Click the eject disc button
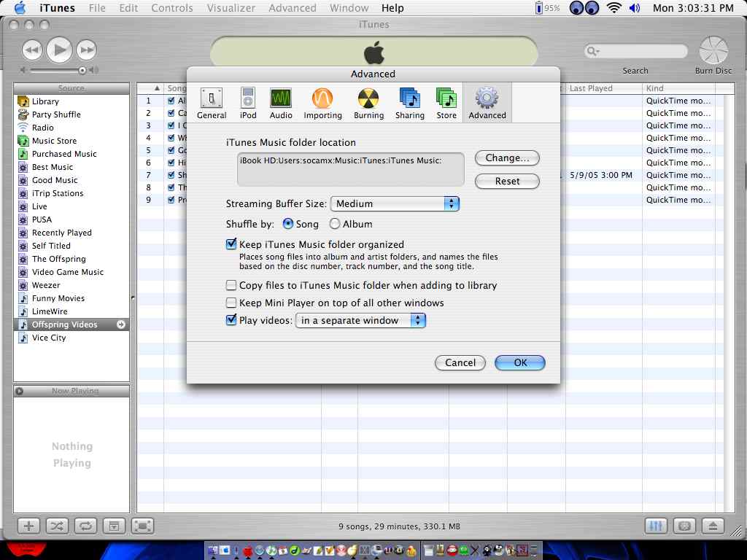Screen dimensions: 747x560 (713, 526)
